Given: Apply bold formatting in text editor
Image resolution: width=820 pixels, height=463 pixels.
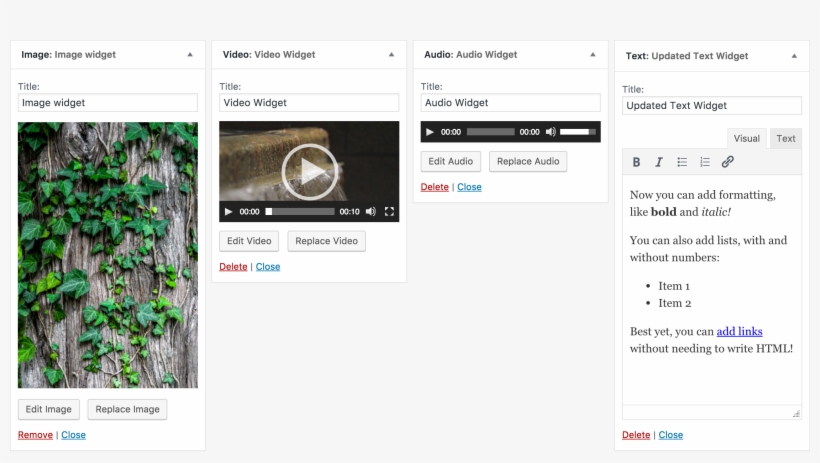Looking at the screenshot, I should [x=636, y=162].
